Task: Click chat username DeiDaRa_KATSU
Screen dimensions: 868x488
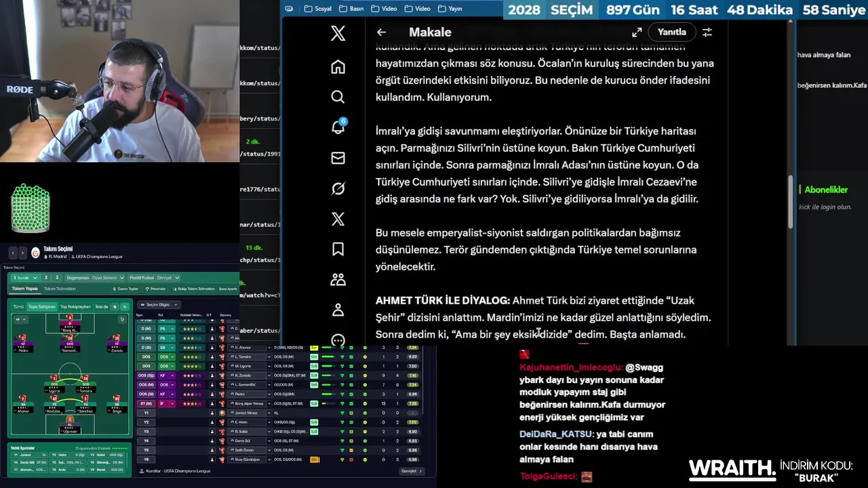Action: [557, 434]
